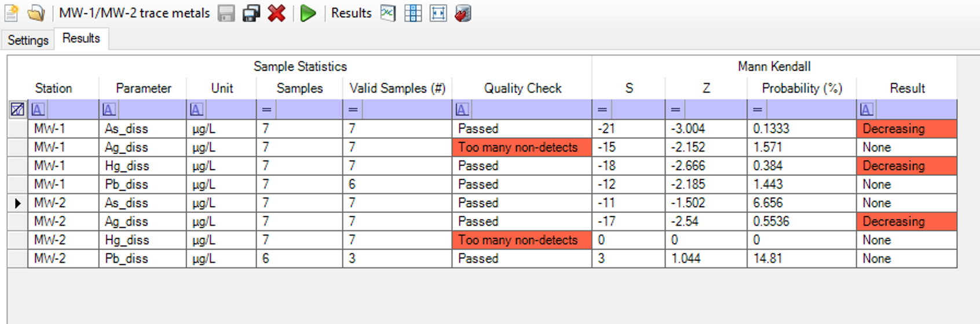Clear all filters using filter row icon
Viewport: 980px width, 324px height.
(17, 109)
